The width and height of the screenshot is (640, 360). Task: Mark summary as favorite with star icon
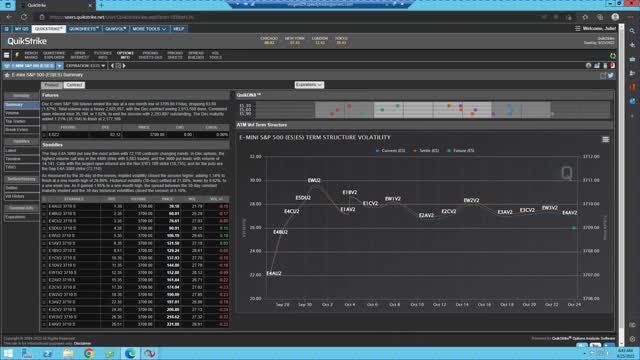pos(7,75)
